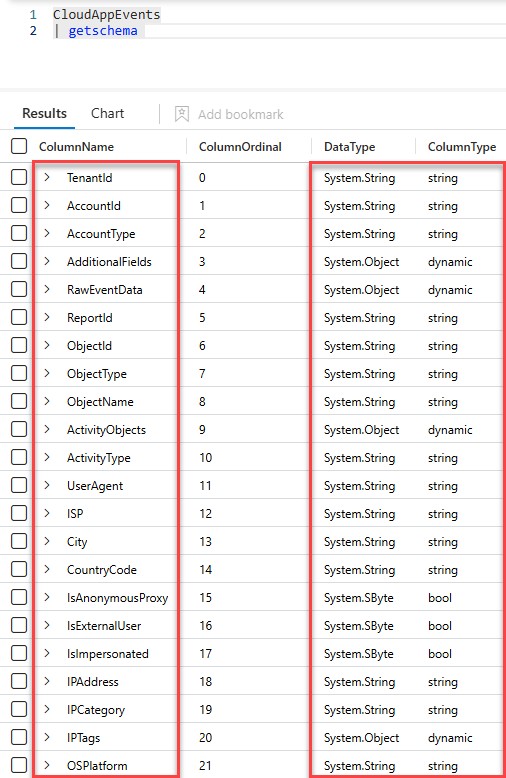Expand the IPTags row chevron
The width and height of the screenshot is (506, 778).
[47, 737]
